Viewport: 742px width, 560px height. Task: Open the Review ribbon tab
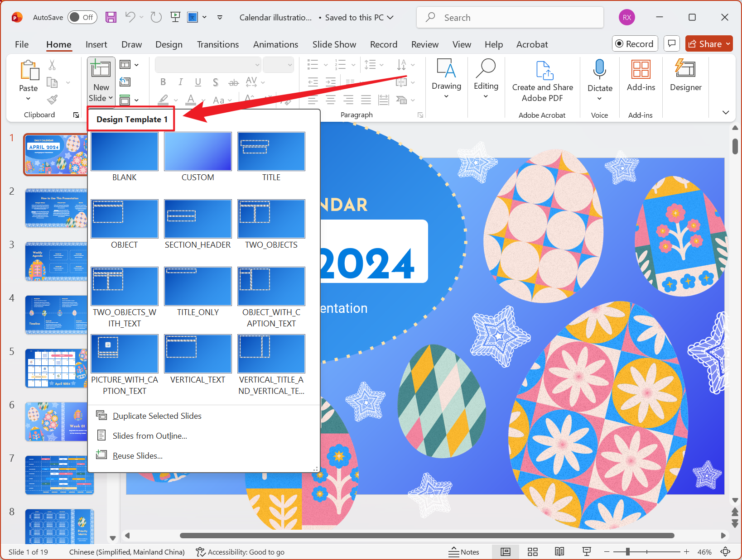point(424,44)
